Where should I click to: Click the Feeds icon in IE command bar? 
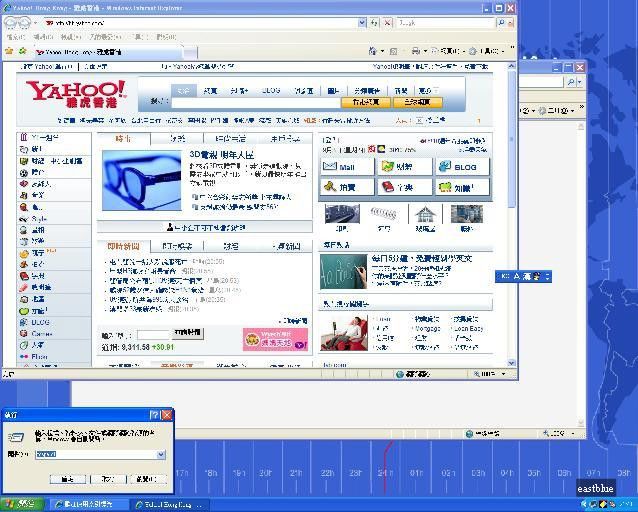pyautogui.click(x=393, y=51)
